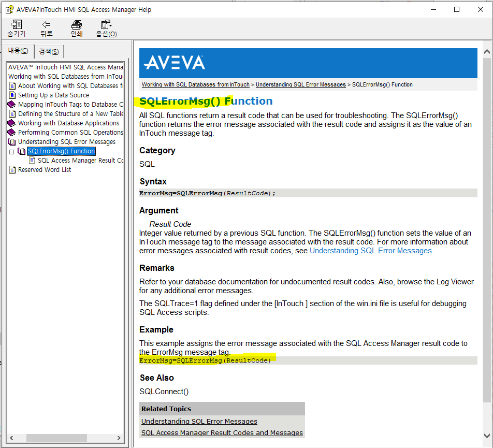Select Working with SQL Databases from InTouch tree item
The image size is (493, 448).
[65, 77]
